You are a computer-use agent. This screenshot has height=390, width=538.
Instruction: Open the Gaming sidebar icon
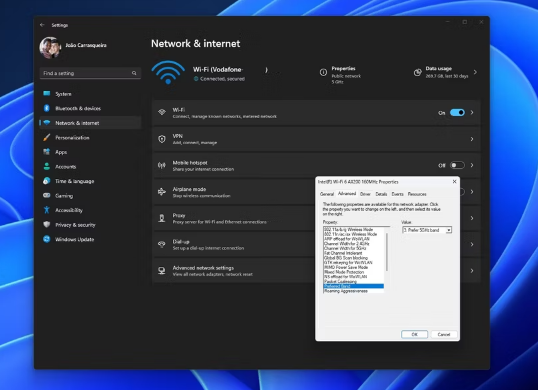coord(47,196)
